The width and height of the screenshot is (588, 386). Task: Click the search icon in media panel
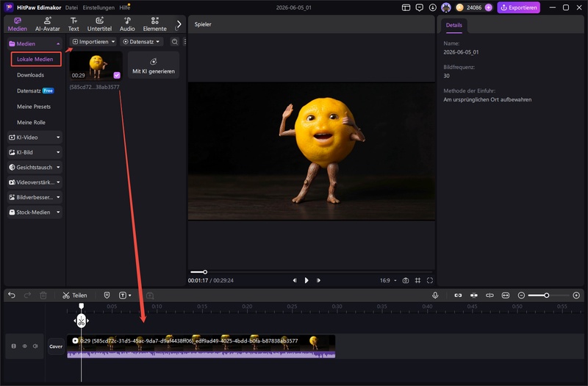click(175, 42)
